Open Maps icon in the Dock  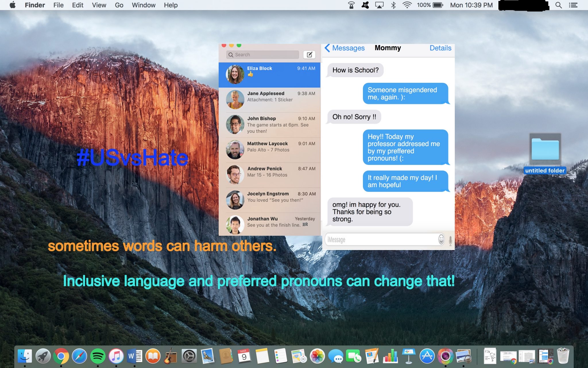pyautogui.click(x=299, y=356)
